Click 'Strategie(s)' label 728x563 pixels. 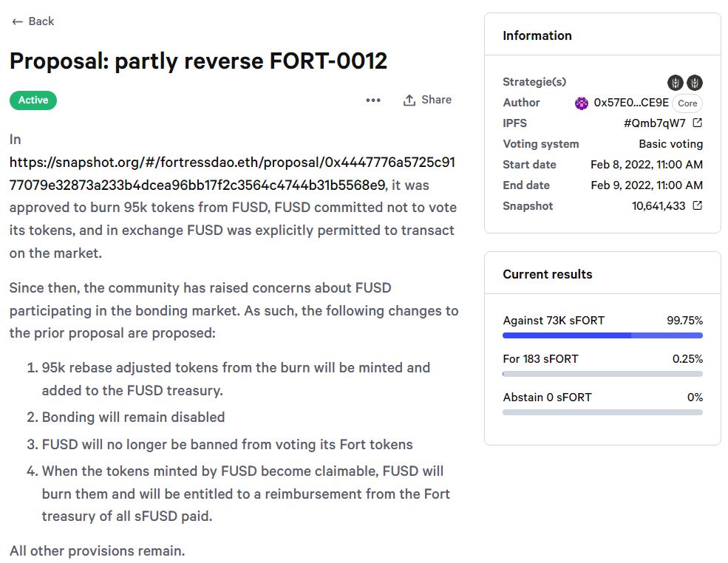point(534,82)
